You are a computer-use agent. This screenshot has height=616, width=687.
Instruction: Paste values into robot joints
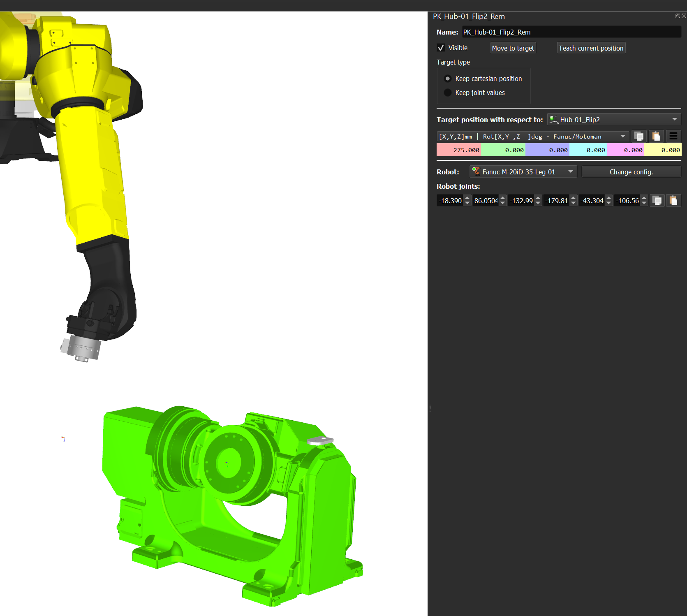(673, 201)
